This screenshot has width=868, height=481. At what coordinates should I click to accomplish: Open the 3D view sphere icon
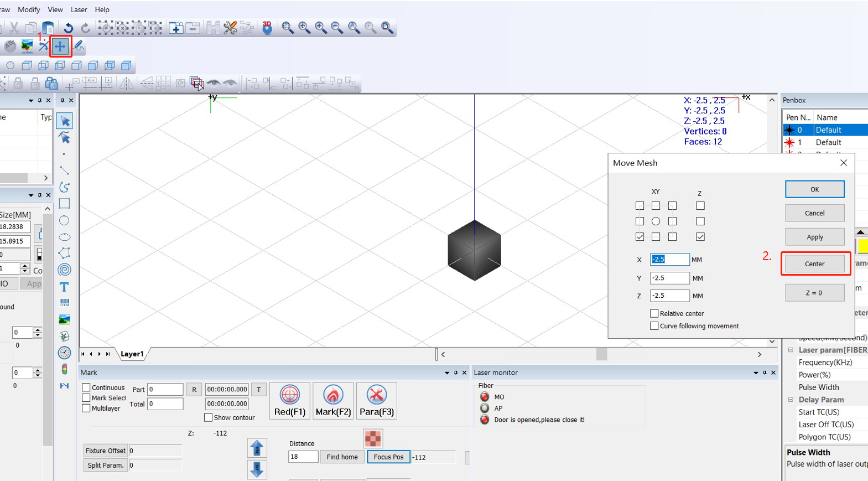pyautogui.click(x=267, y=28)
